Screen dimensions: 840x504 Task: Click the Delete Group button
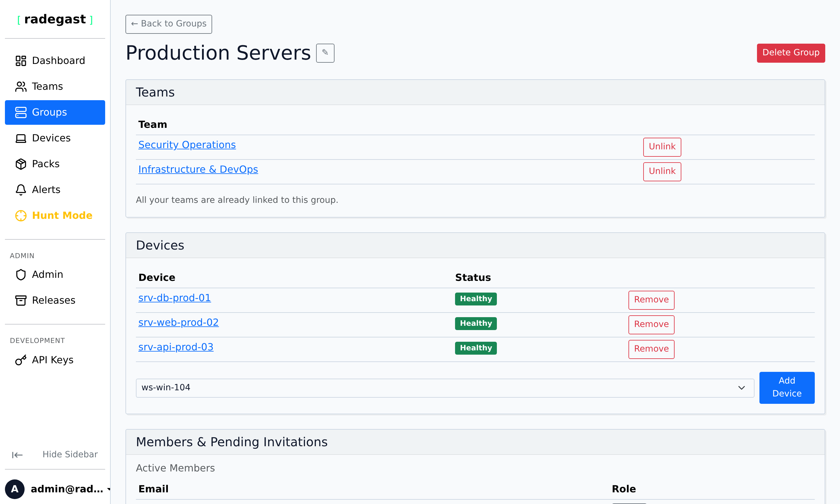tap(791, 53)
